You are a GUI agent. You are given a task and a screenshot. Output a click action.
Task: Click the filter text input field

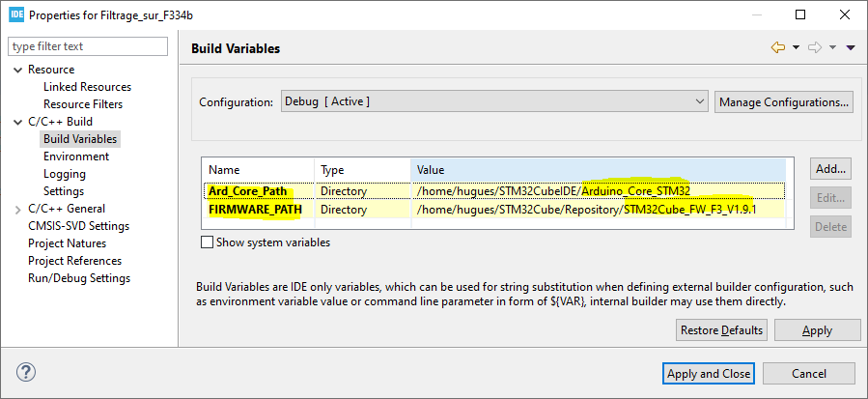coord(88,46)
